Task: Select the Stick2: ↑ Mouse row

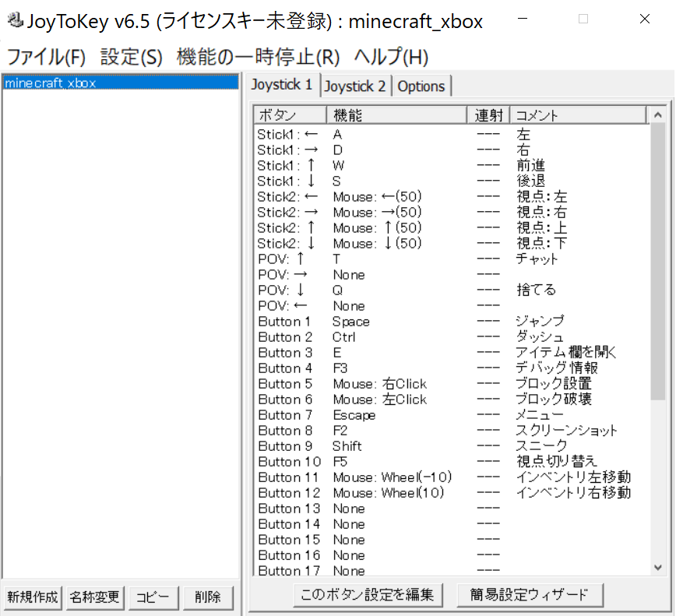Action: 451,227
